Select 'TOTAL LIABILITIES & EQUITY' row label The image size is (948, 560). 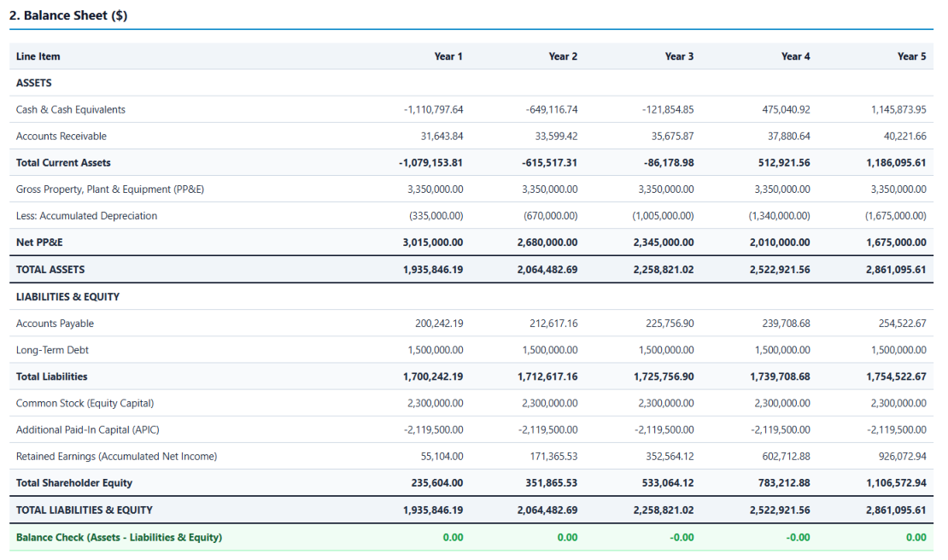click(84, 510)
